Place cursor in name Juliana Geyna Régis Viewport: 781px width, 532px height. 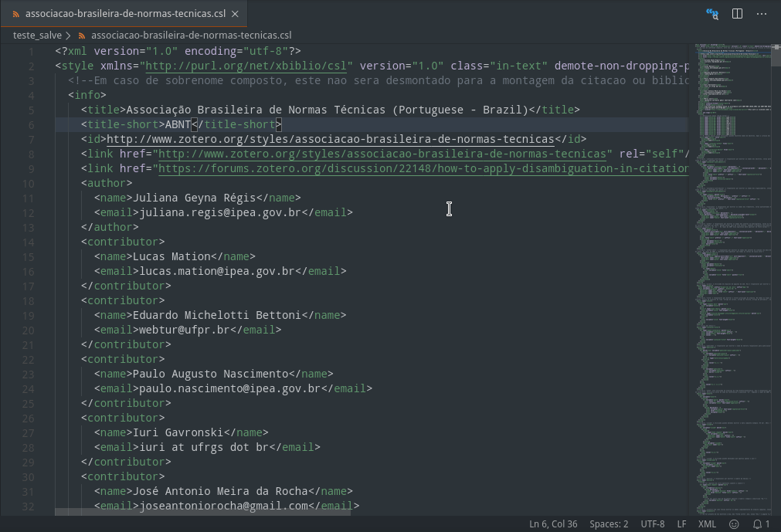(x=194, y=198)
